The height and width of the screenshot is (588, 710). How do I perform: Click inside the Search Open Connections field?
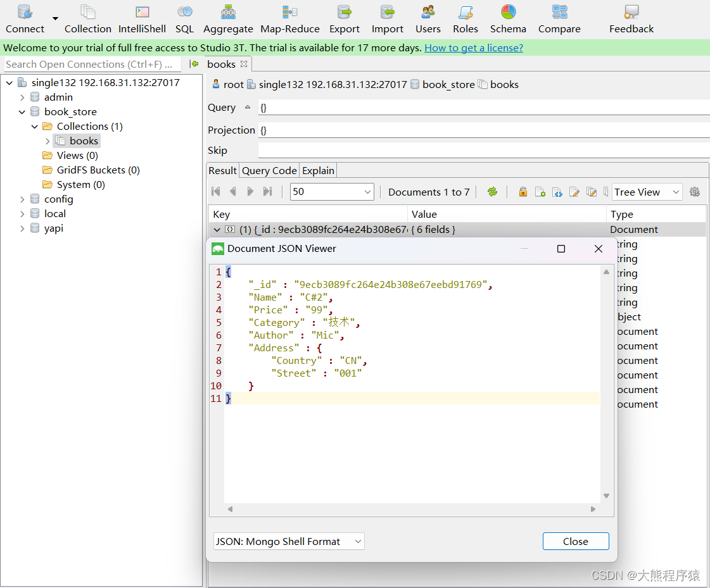(89, 64)
